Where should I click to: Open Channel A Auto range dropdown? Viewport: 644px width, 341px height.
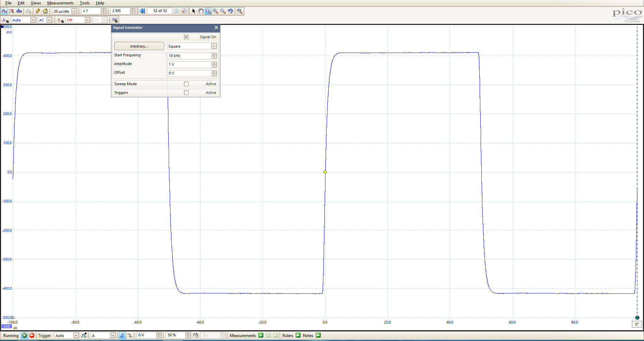(x=33, y=20)
